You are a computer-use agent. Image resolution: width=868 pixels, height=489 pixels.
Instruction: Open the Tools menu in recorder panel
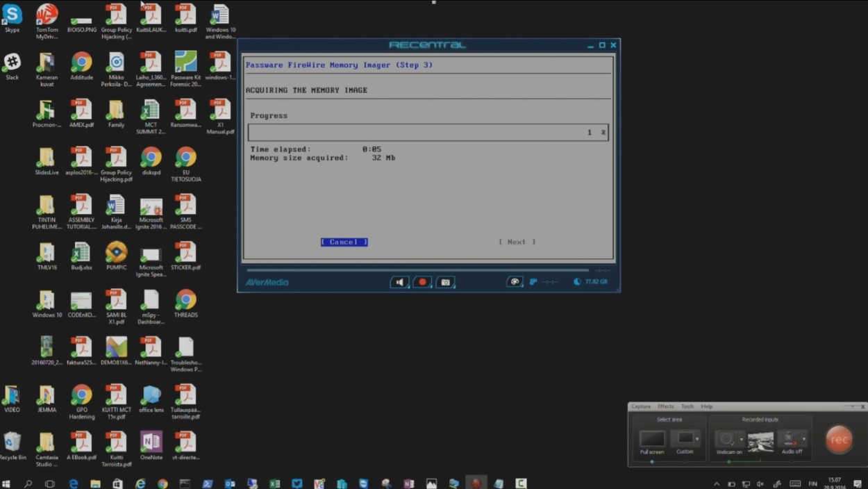pos(687,406)
